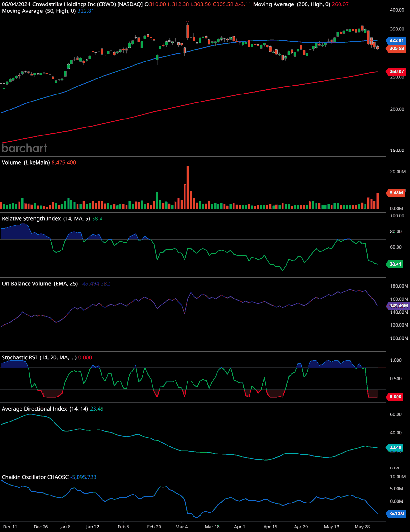Click the 200.00 price axis label

click(397, 109)
